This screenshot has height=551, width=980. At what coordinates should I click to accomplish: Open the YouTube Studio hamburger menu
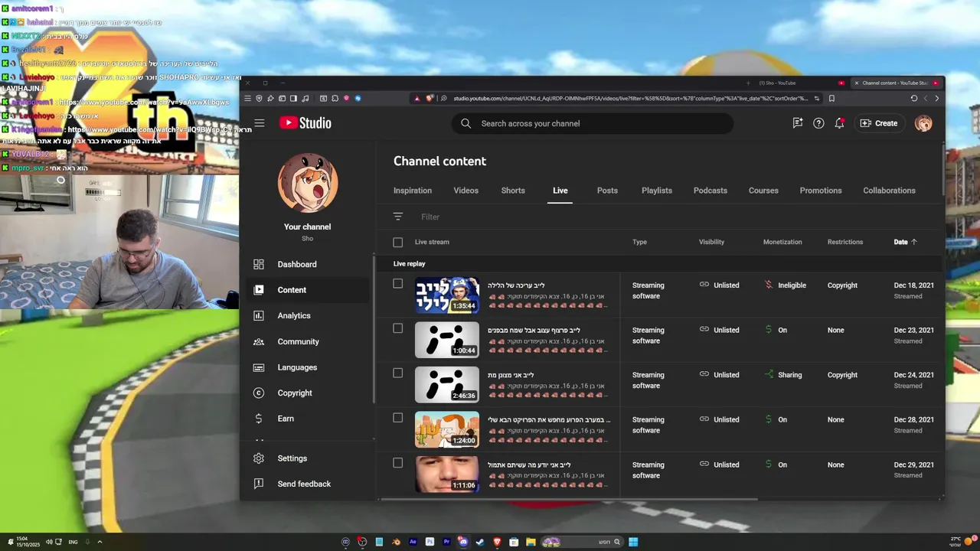click(260, 123)
